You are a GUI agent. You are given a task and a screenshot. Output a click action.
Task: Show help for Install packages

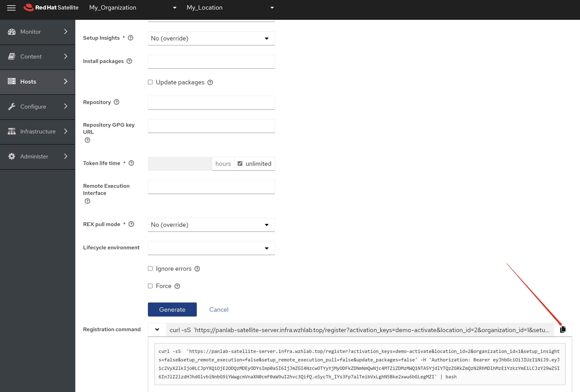pos(129,61)
